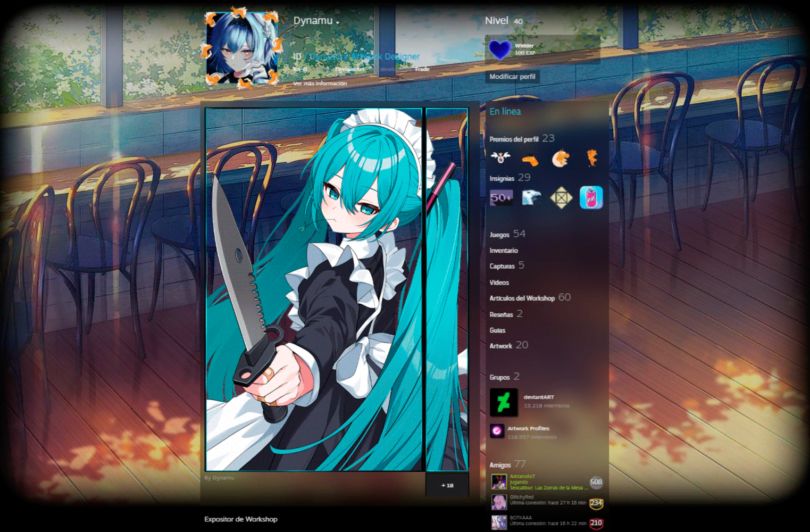Image resolution: width=810 pixels, height=532 pixels.
Task: Open the diamond-shaped crossed badge
Action: click(x=561, y=198)
